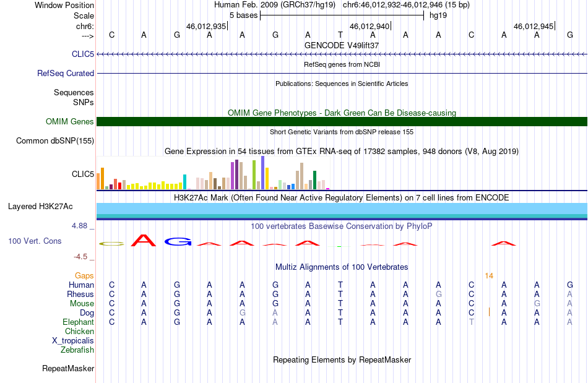588x383 pixels.
Task: Click the GTEx Gene Expression track title
Action: 342,152
